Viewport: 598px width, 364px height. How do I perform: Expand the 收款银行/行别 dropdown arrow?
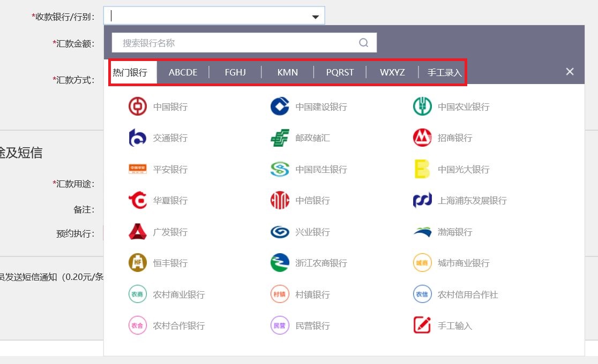316,17
